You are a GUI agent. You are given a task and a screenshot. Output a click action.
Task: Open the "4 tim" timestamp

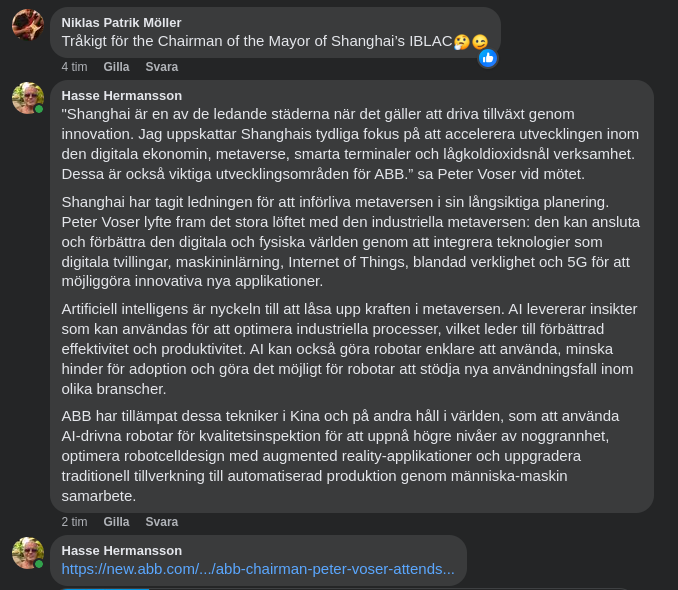click(x=74, y=67)
